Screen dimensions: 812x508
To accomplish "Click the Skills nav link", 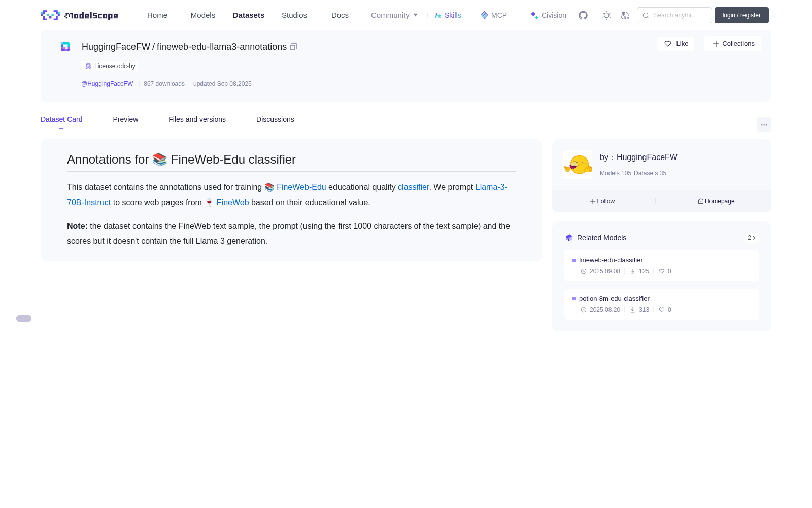I will 448,15.
